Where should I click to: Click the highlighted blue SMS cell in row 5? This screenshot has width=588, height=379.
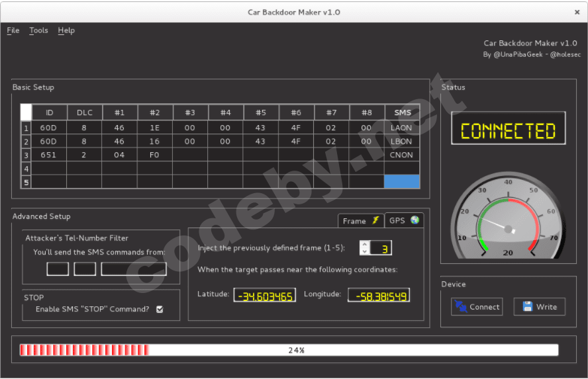click(x=402, y=182)
